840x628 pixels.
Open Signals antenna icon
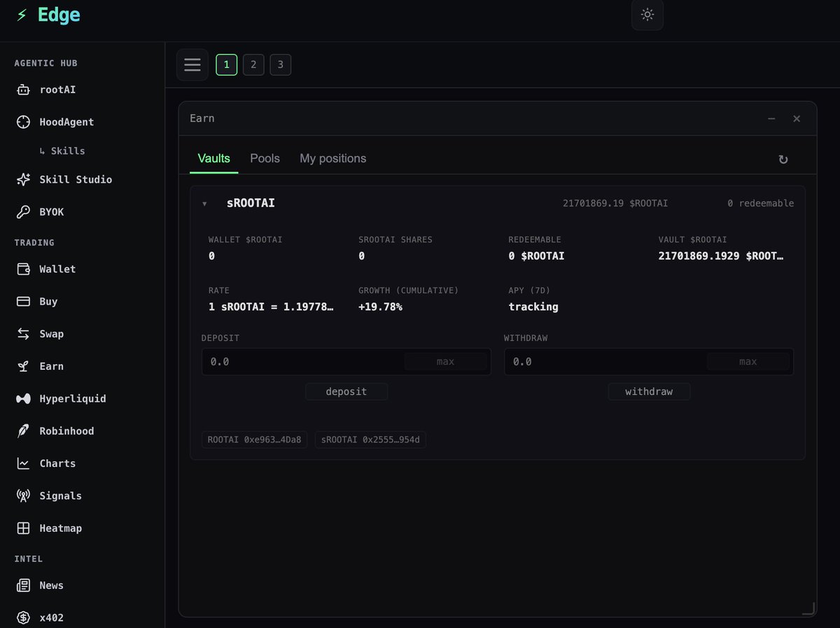[23, 496]
